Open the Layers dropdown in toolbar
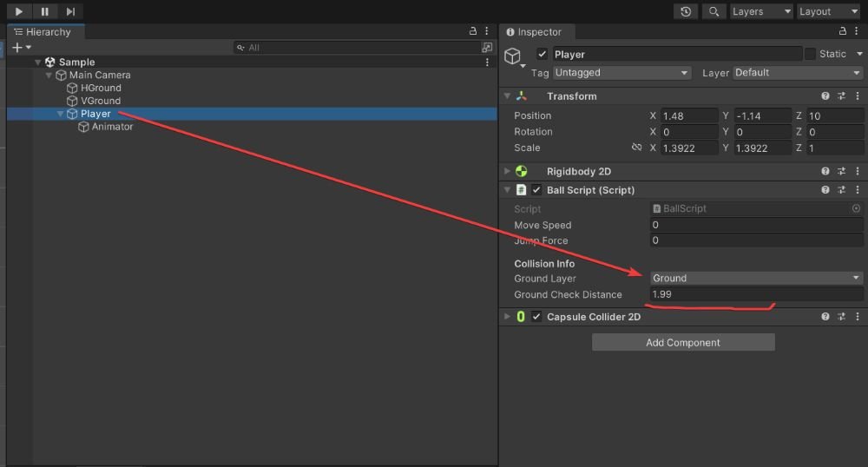This screenshot has width=868, height=467. 761,11
